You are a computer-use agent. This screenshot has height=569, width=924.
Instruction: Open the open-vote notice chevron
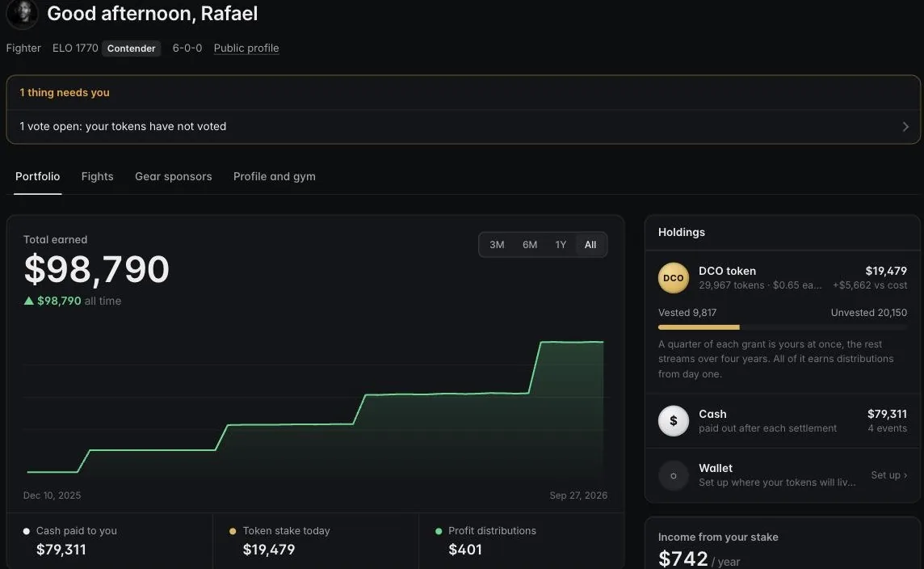[905, 127]
